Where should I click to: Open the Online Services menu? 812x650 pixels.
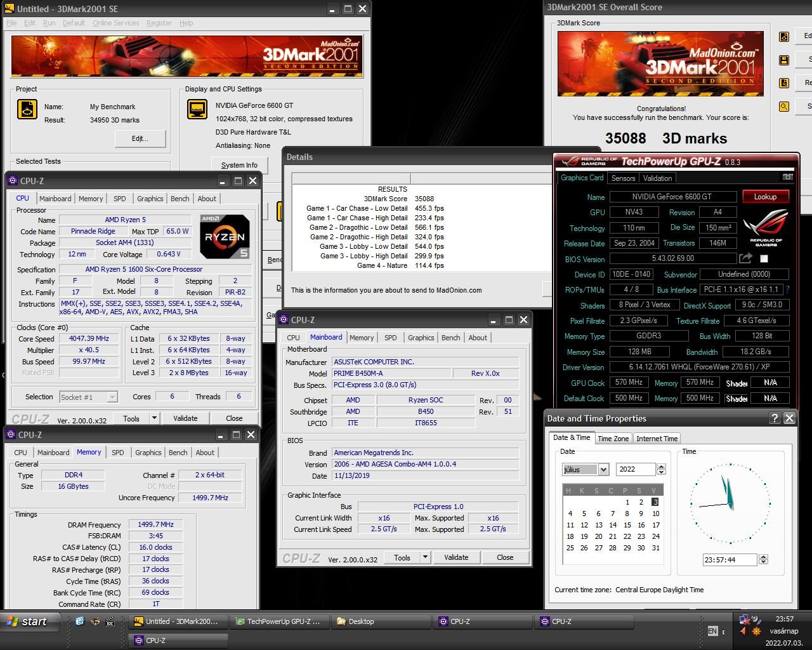(x=115, y=23)
